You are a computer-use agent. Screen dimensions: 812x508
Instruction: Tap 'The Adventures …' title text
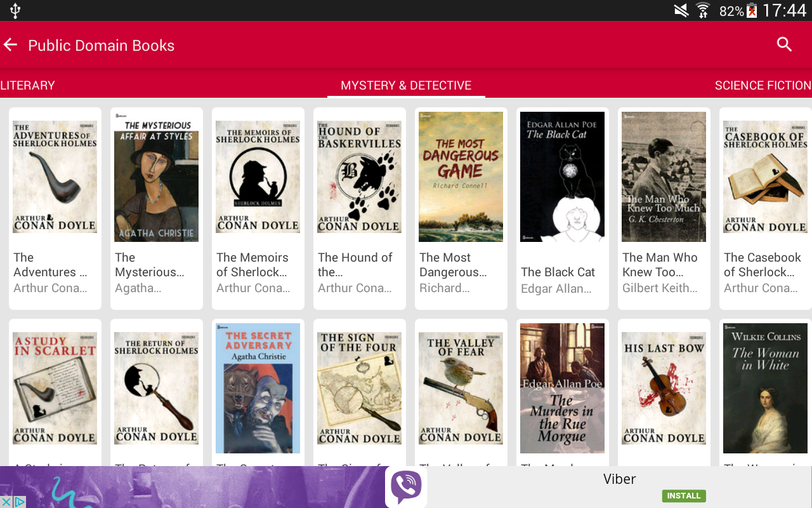pos(50,265)
